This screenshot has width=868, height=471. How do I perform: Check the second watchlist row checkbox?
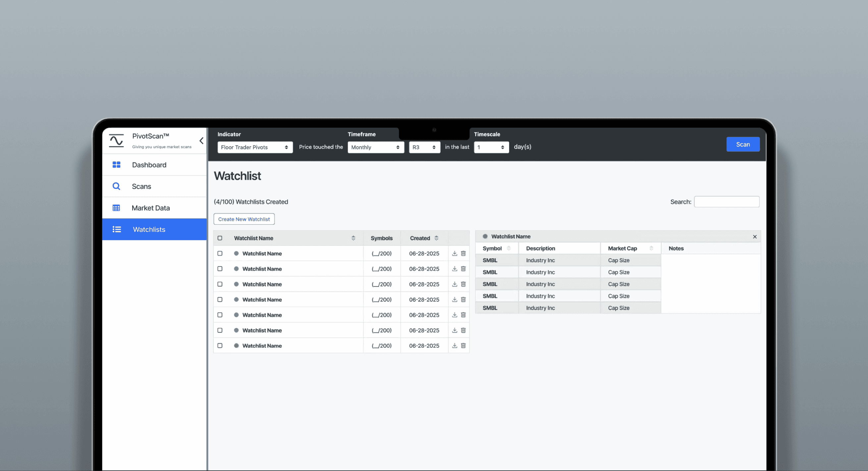tap(220, 269)
